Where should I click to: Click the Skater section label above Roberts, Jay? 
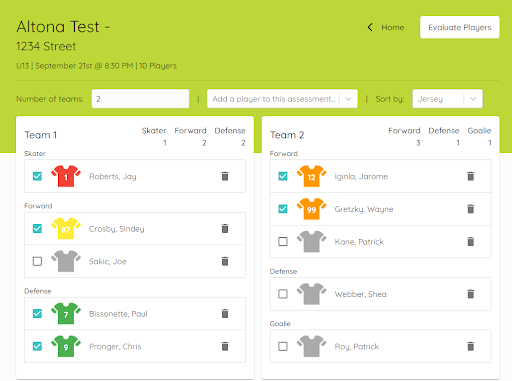pos(35,153)
